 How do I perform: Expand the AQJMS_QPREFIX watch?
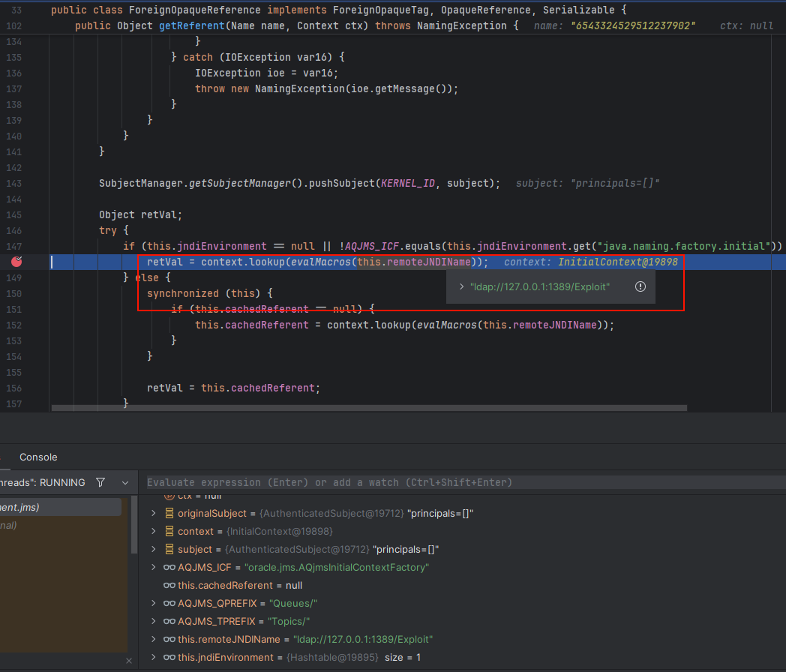[x=154, y=603]
